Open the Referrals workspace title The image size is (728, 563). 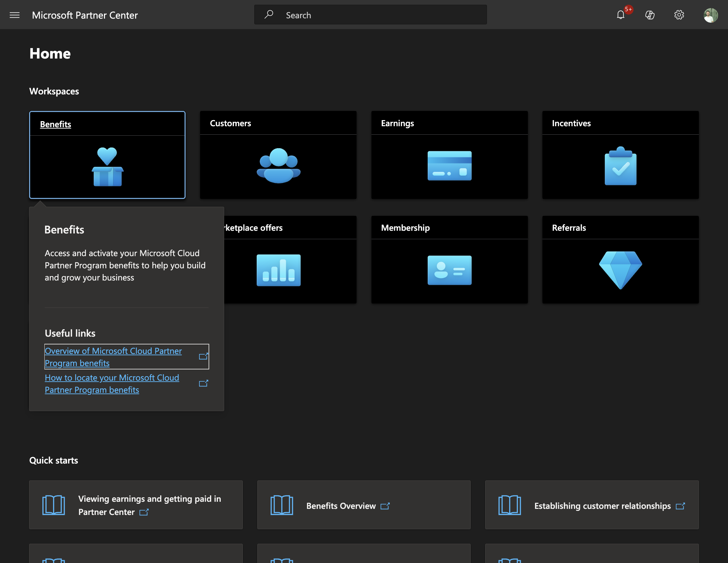tap(569, 228)
